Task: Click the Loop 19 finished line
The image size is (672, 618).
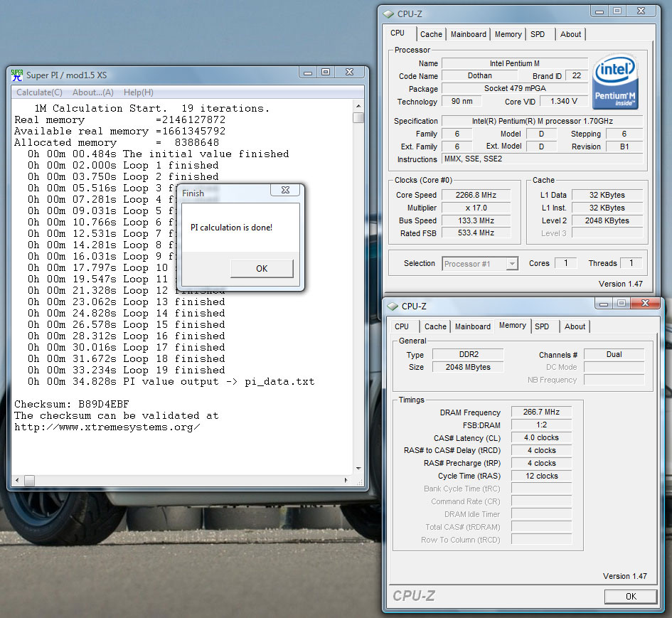Action: coord(127,371)
